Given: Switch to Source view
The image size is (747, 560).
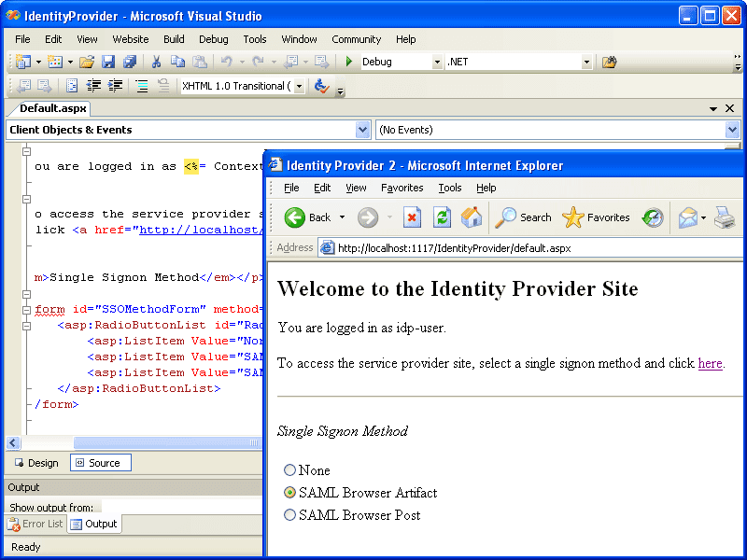Looking at the screenshot, I should (x=101, y=463).
